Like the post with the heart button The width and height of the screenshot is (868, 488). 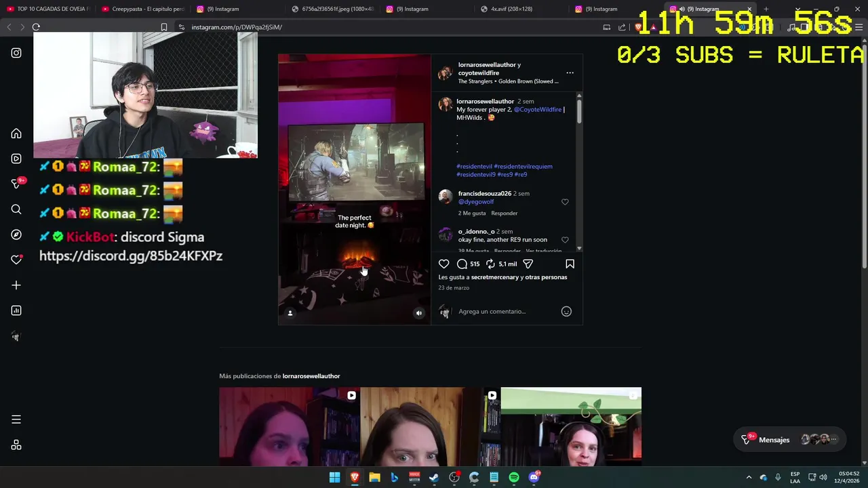[443, 264]
